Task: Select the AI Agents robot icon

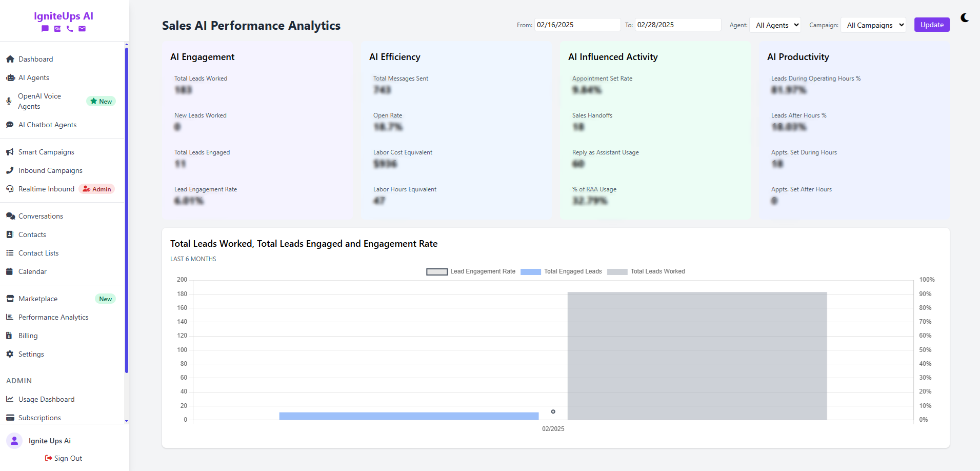Action: (x=10, y=77)
